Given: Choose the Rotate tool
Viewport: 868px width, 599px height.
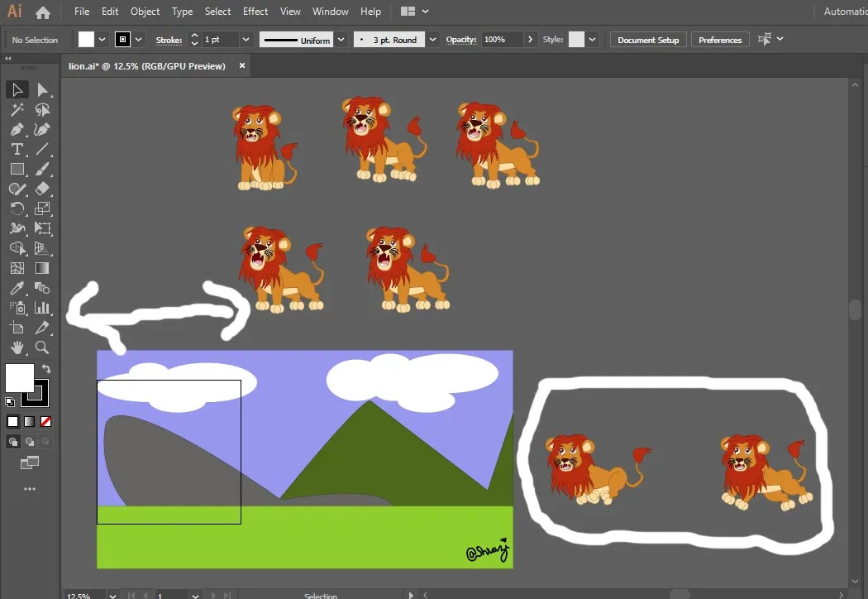Looking at the screenshot, I should [x=17, y=208].
